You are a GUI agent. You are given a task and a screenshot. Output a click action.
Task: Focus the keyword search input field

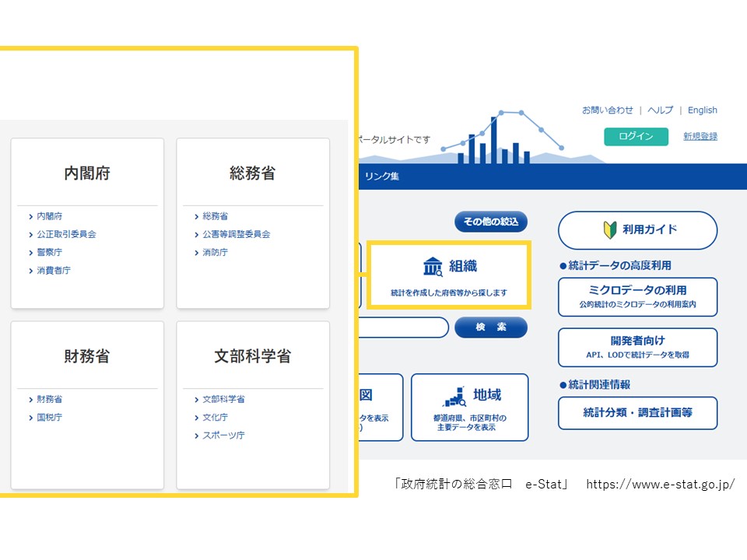[x=403, y=327]
